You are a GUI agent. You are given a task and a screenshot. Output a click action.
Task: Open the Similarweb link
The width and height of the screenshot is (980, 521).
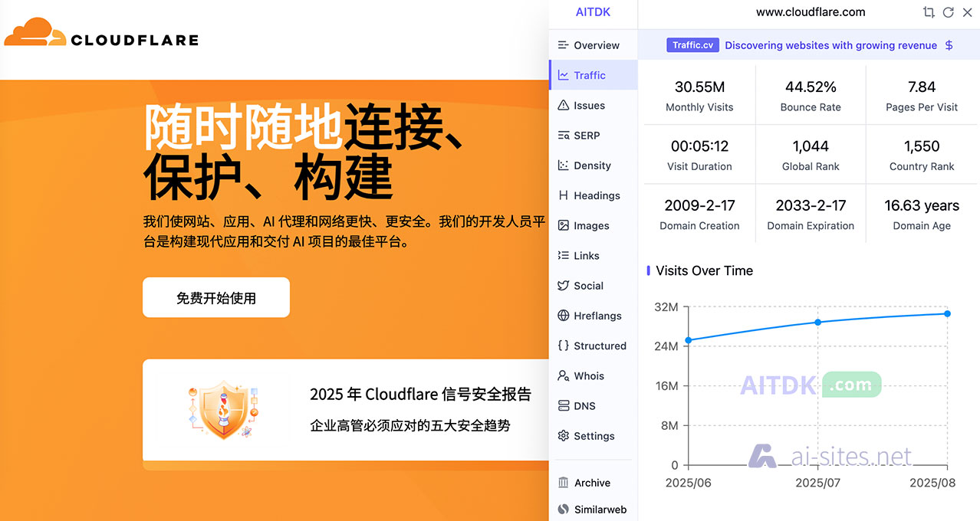[x=600, y=510]
